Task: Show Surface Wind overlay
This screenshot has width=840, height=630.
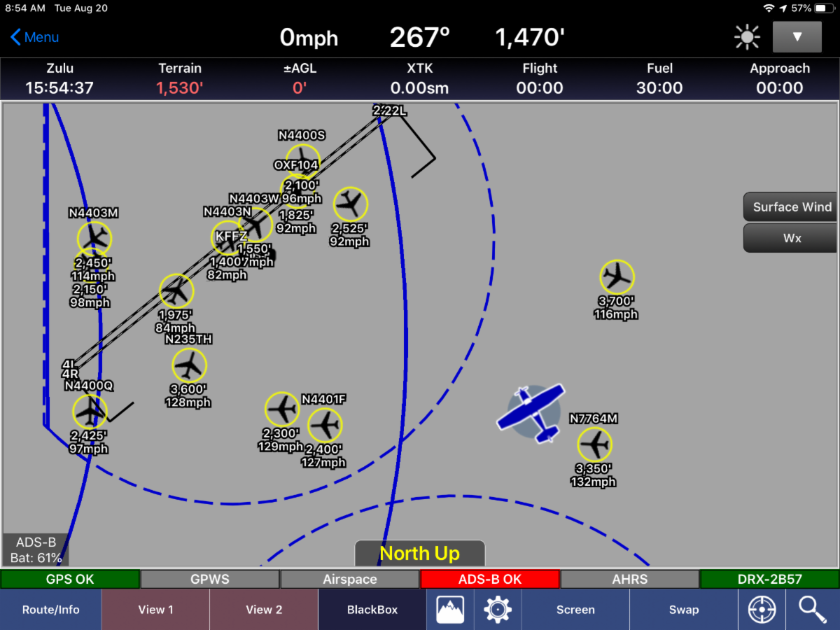Action: (791, 207)
